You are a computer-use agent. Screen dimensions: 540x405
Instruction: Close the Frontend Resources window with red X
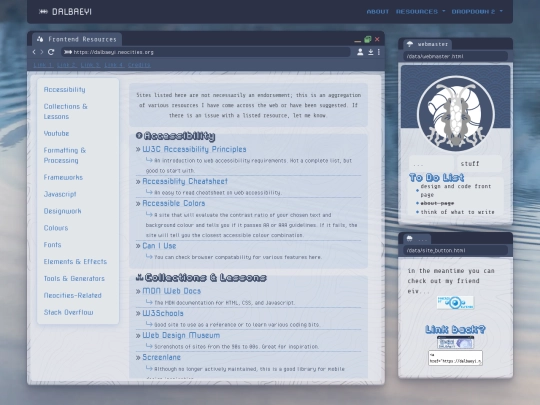click(x=377, y=39)
